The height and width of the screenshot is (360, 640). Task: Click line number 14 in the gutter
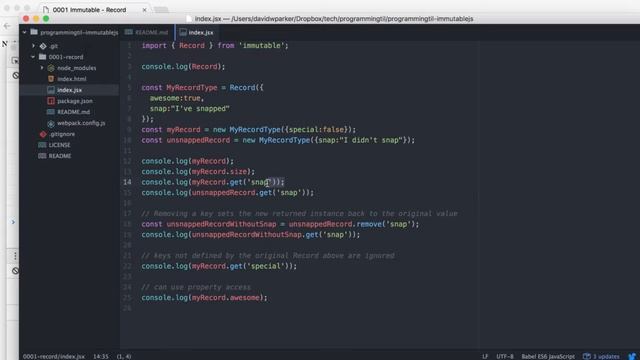tap(127, 182)
